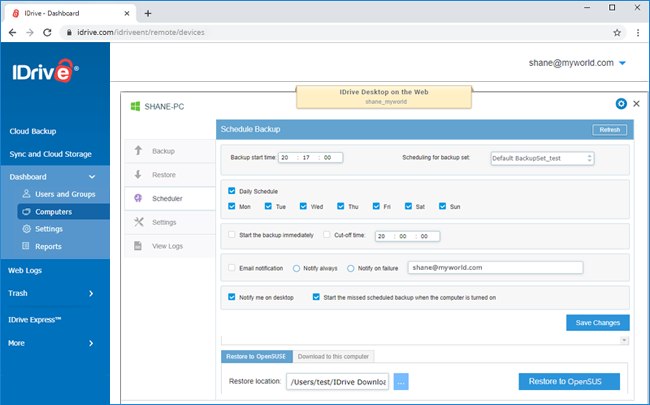Bookmark this page with the star icon
The height and width of the screenshot is (405, 650).
coord(617,32)
